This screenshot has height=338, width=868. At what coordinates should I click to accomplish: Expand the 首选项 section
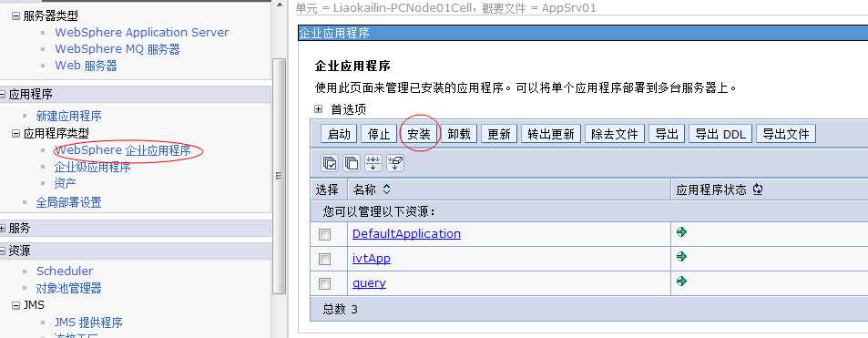point(318,109)
